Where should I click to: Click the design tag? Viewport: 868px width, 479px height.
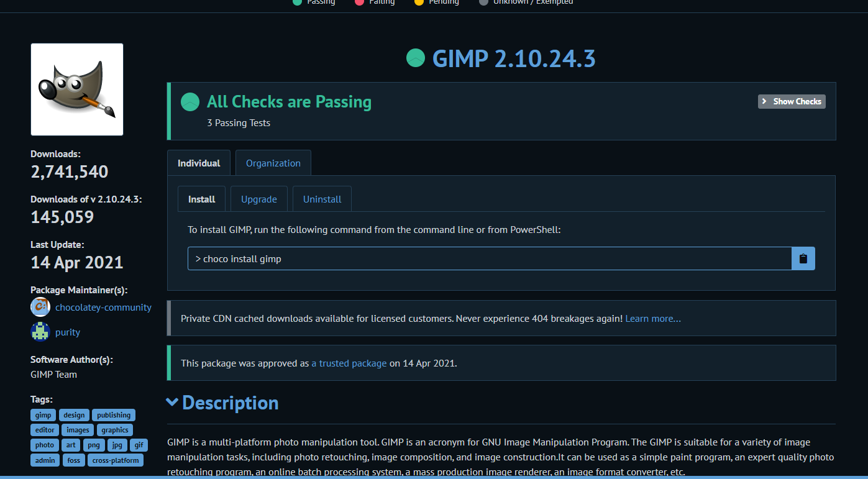74,415
